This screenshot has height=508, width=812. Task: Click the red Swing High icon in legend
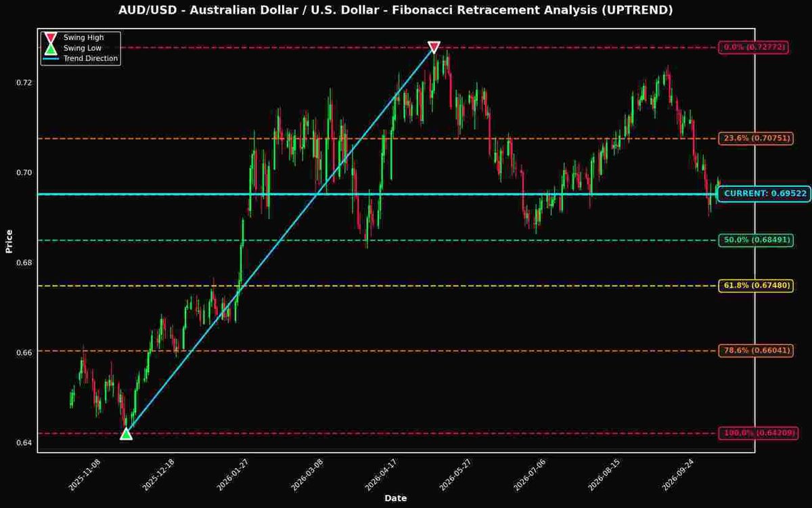[51, 37]
